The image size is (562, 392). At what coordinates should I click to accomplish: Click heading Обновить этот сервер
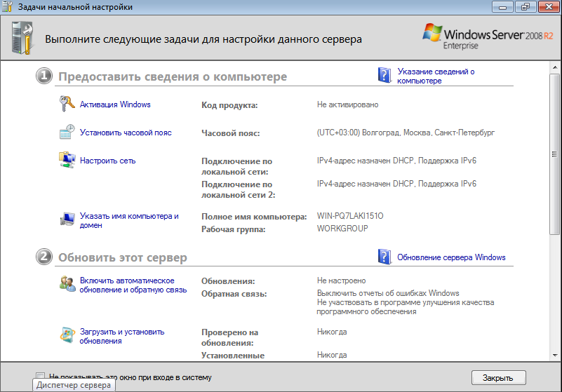coord(123,257)
